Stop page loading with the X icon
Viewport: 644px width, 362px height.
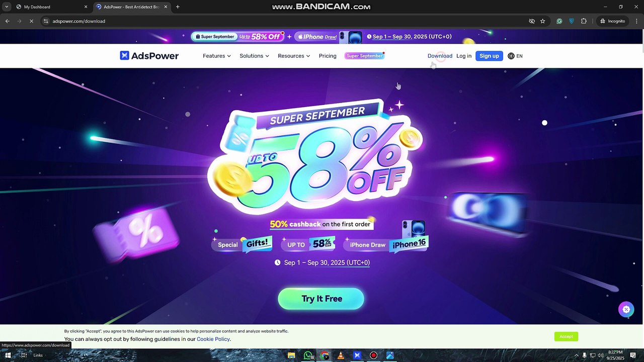pos(31,21)
